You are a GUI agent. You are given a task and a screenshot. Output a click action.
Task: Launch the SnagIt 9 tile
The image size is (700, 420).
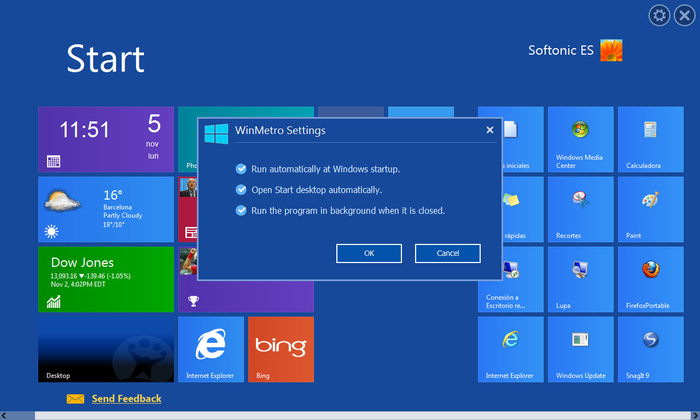[x=650, y=349]
